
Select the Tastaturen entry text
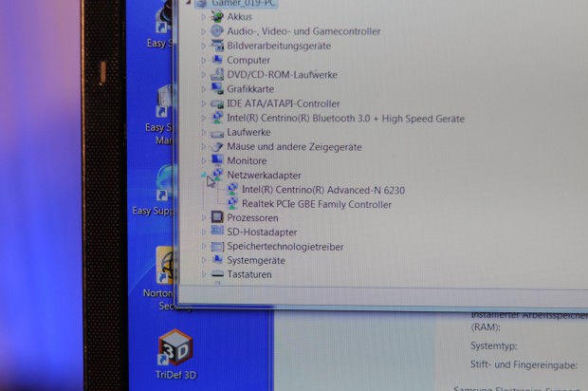(x=249, y=274)
